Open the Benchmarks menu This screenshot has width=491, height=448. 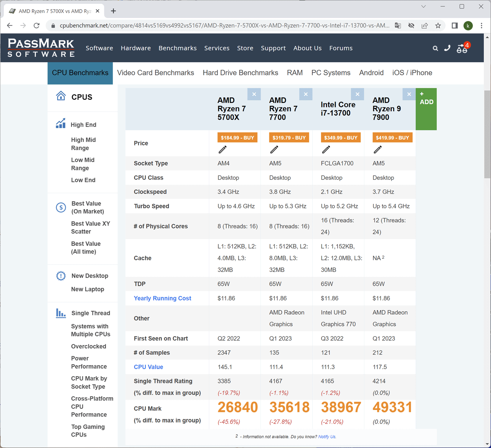178,48
